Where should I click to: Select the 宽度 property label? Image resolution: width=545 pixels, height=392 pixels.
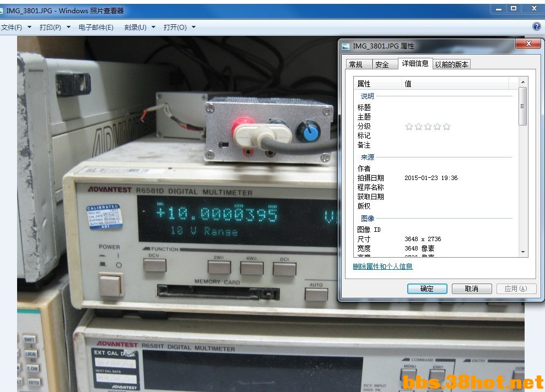click(364, 248)
